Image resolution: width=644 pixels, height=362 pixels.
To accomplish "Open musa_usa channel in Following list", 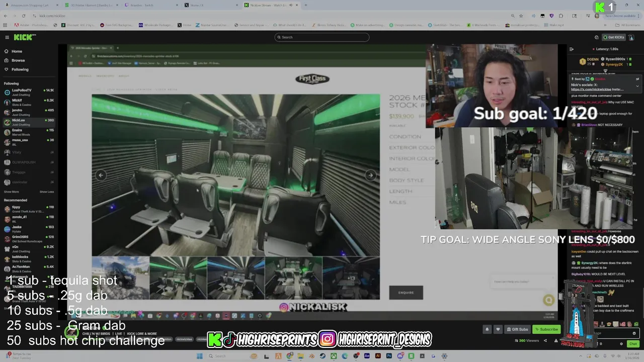I will pyautogui.click(x=29, y=142).
